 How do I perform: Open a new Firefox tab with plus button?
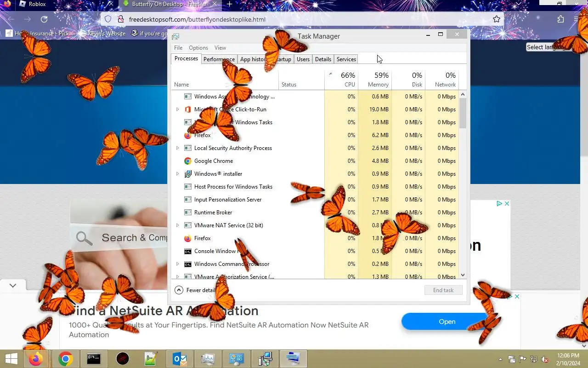click(229, 4)
